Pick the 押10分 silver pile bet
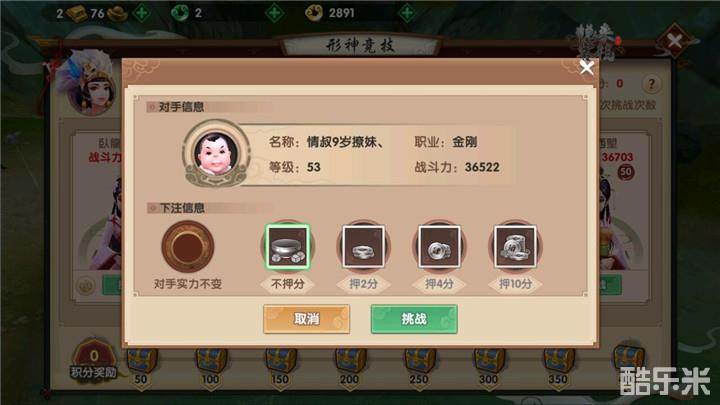The height and width of the screenshot is (405, 720). (515, 247)
